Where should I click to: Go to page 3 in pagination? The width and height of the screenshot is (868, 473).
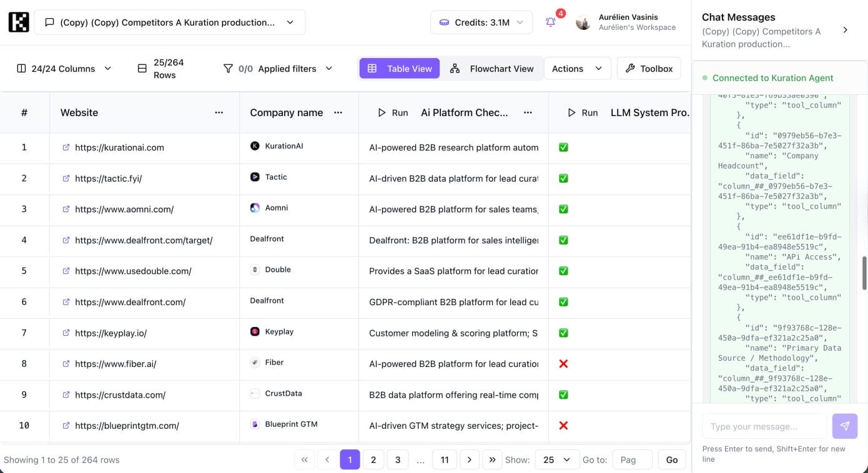click(x=398, y=460)
